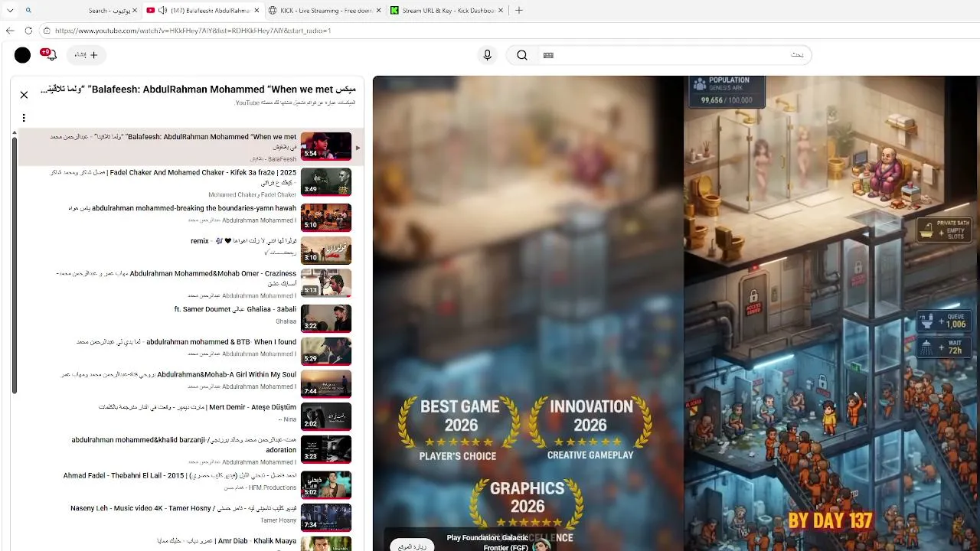This screenshot has height=551, width=980.
Task: Open the 7:34 Naseny Leh thumbnail
Action: click(x=326, y=517)
